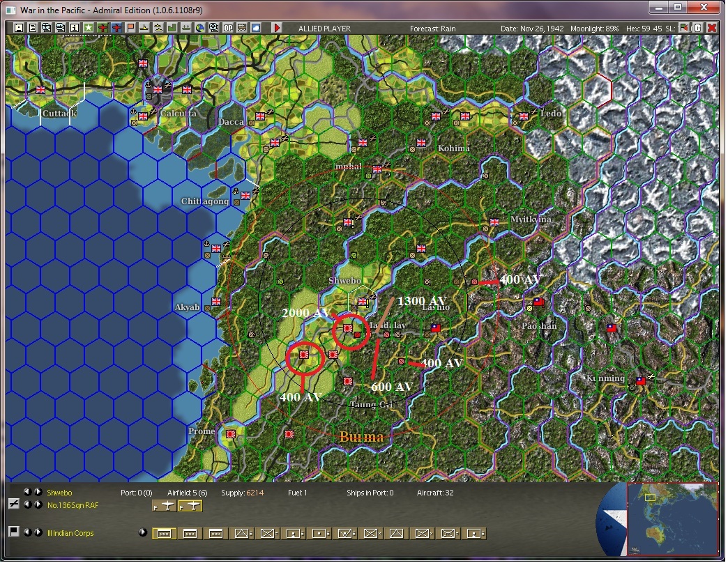Viewport: 728px width, 563px height.
Task: Click the red aircraft icon on blue
Action: click(116, 28)
